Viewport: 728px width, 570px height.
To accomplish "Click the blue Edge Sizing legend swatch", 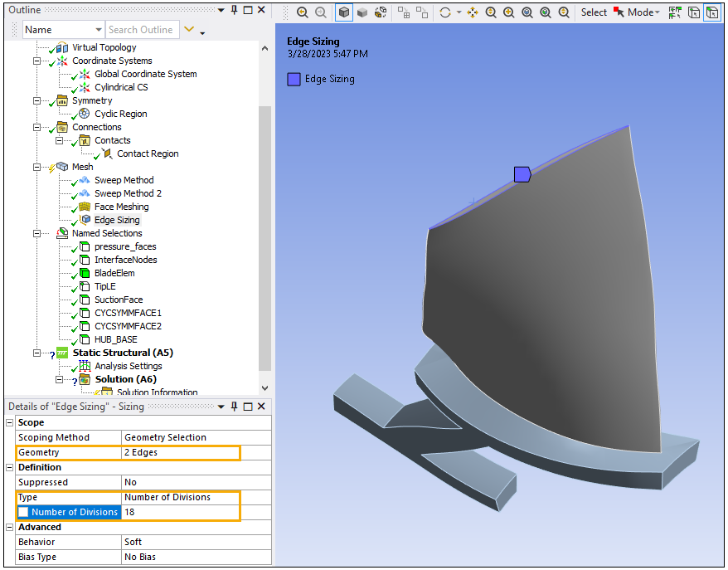I will [x=294, y=79].
